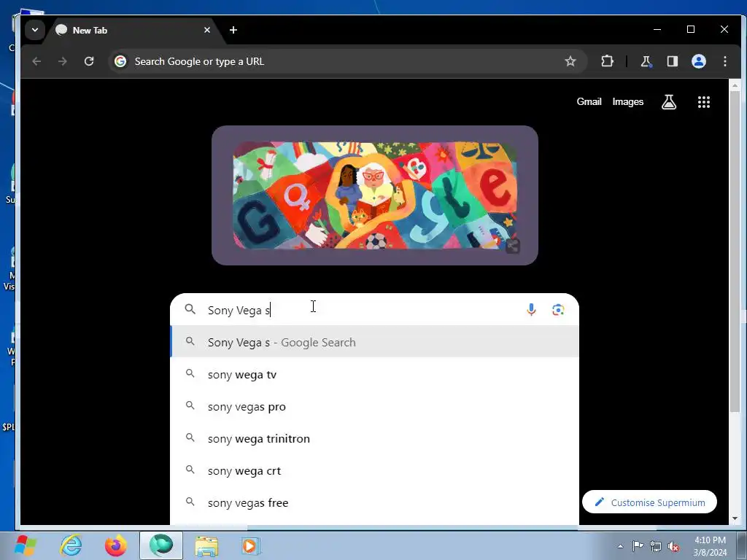Open the muted volume tray icon
The width and height of the screenshot is (747, 560).
point(673,546)
